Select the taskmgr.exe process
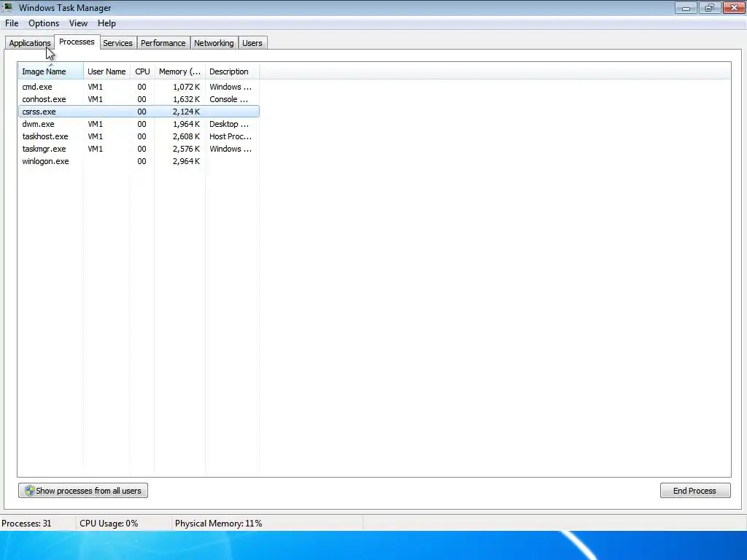This screenshot has width=747, height=560. 139,149
